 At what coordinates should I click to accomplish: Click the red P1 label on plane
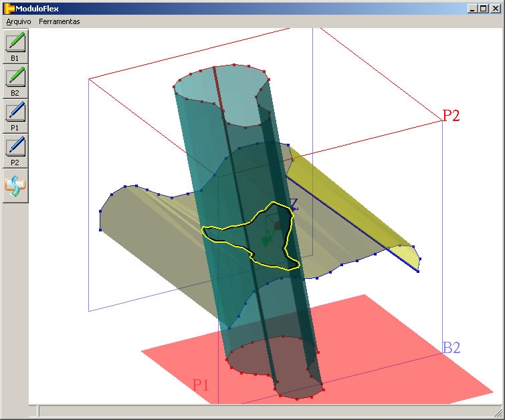point(201,385)
